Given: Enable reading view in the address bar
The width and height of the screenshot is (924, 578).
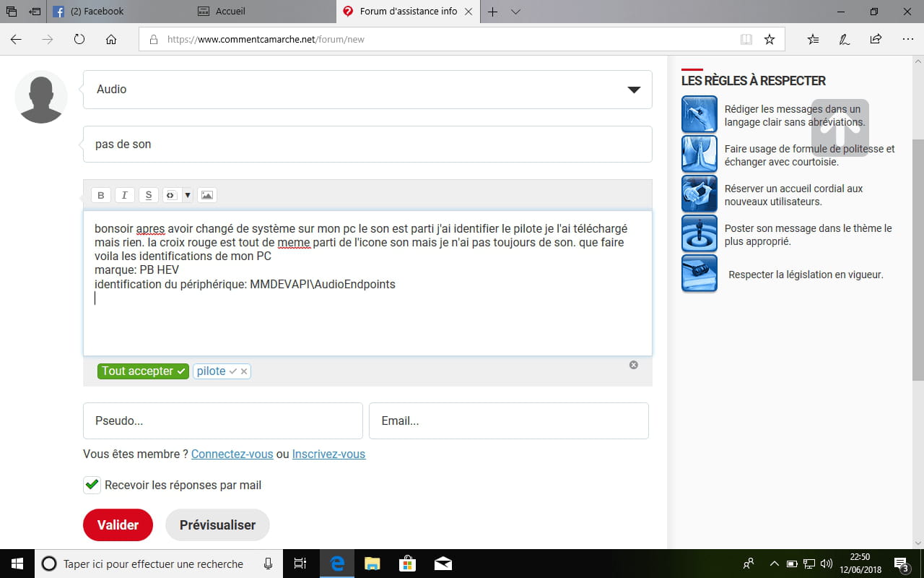Looking at the screenshot, I should pyautogui.click(x=746, y=39).
